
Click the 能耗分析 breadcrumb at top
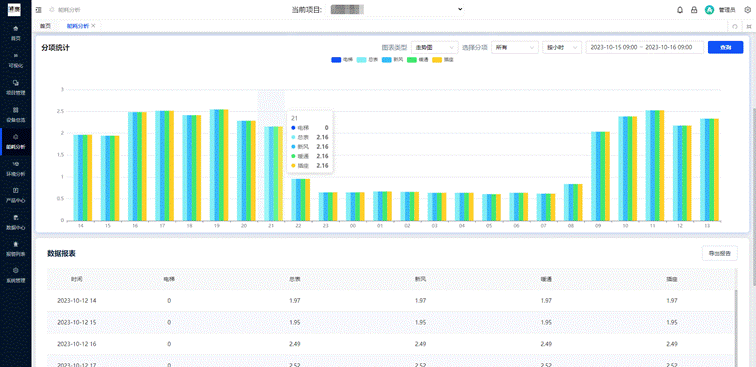[x=69, y=10]
